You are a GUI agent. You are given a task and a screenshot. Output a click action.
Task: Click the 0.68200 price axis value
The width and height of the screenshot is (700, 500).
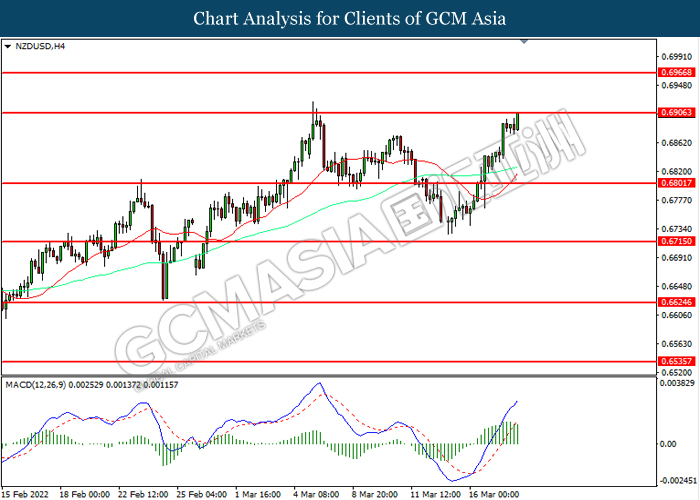point(677,171)
